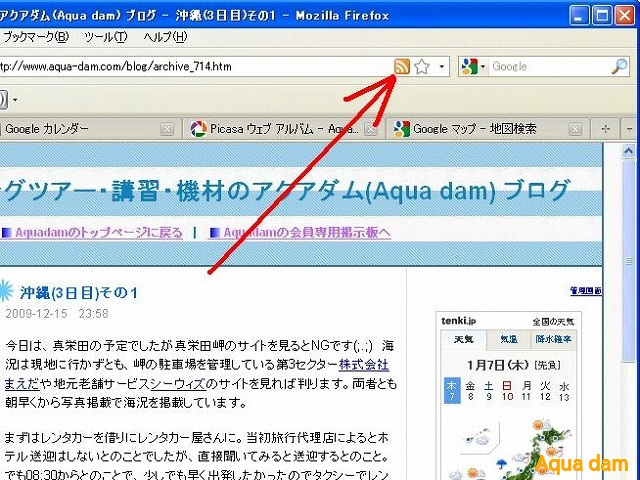Close the Google カレンダー tab
Image resolution: width=640 pixels, height=480 pixels.
(x=167, y=129)
